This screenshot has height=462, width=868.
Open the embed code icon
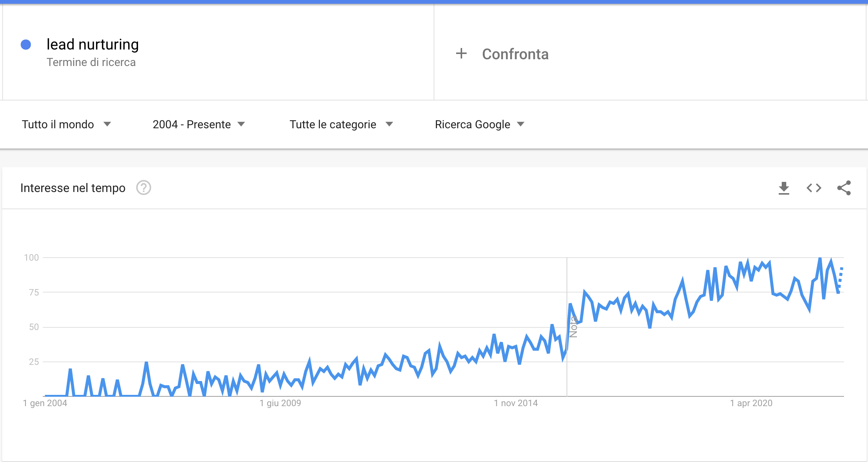coord(814,188)
